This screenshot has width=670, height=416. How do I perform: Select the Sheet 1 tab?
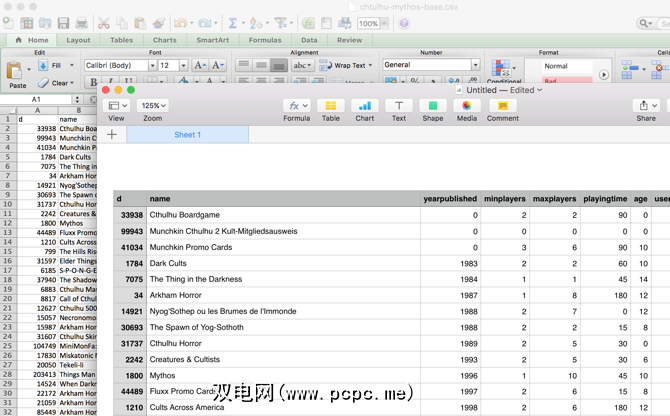[187, 135]
